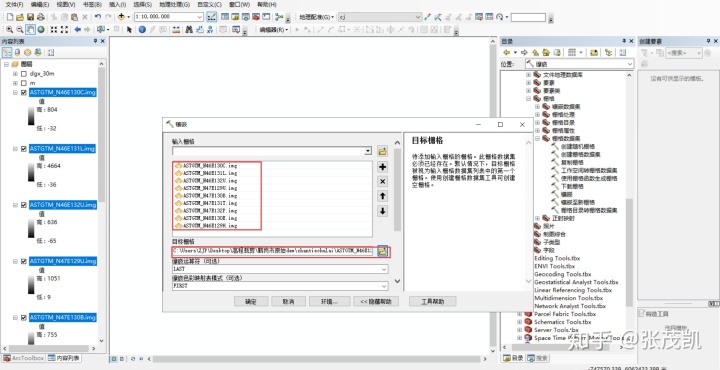Click the << 隐藏帮助 button
This screenshot has height=370, width=720.
pos(376,302)
